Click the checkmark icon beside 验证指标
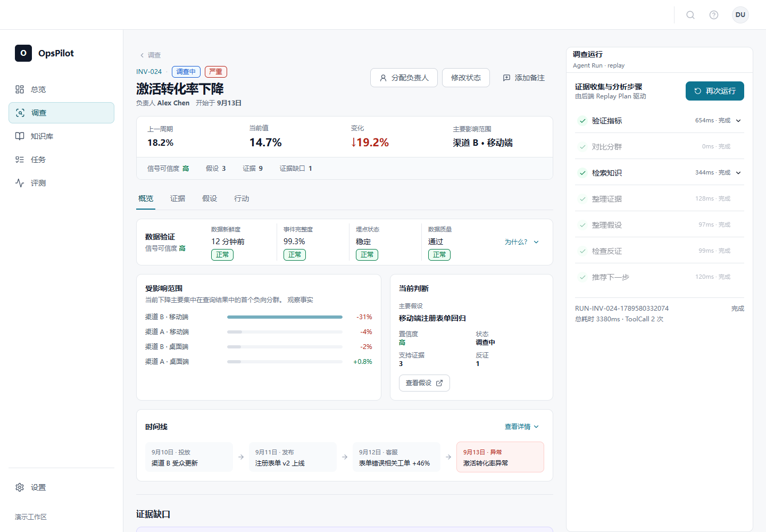Image resolution: width=766 pixels, height=532 pixels. coord(583,121)
